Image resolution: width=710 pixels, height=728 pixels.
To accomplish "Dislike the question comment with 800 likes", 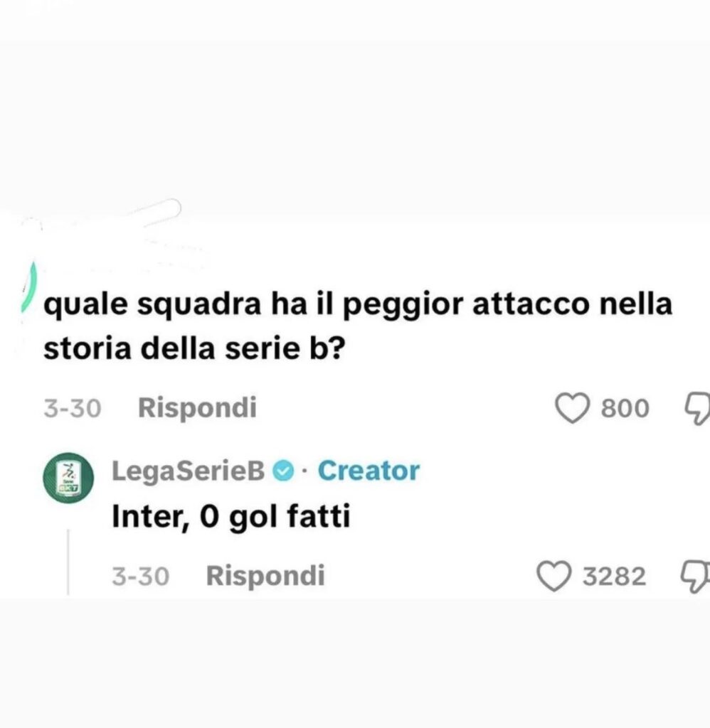I will [x=698, y=409].
